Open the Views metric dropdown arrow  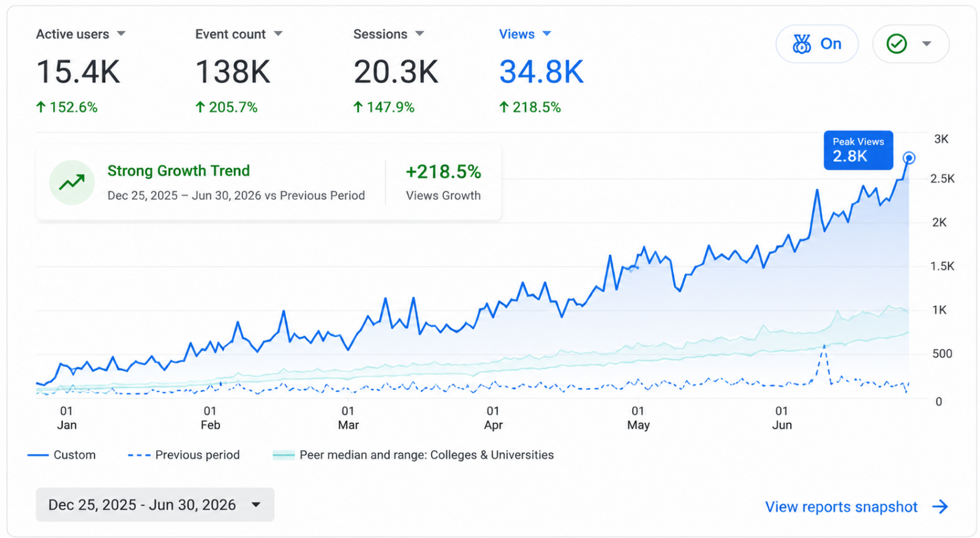click(x=547, y=34)
